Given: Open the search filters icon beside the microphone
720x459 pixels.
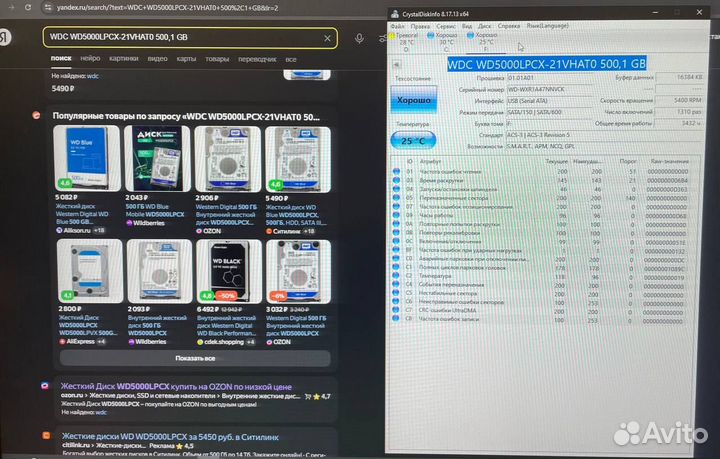Looking at the screenshot, I should (x=382, y=39).
